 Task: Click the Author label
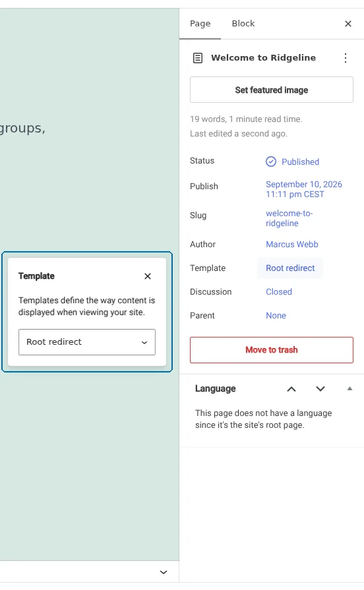tap(203, 245)
